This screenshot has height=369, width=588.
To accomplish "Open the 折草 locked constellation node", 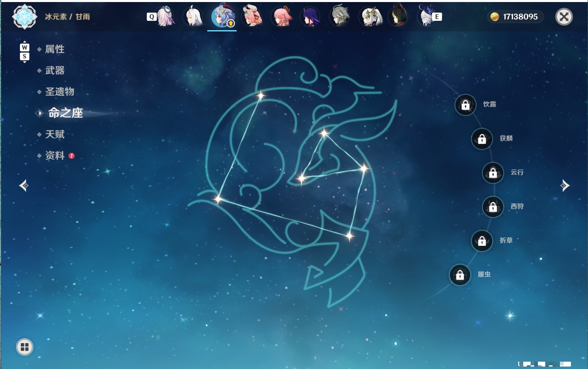I will coord(482,241).
